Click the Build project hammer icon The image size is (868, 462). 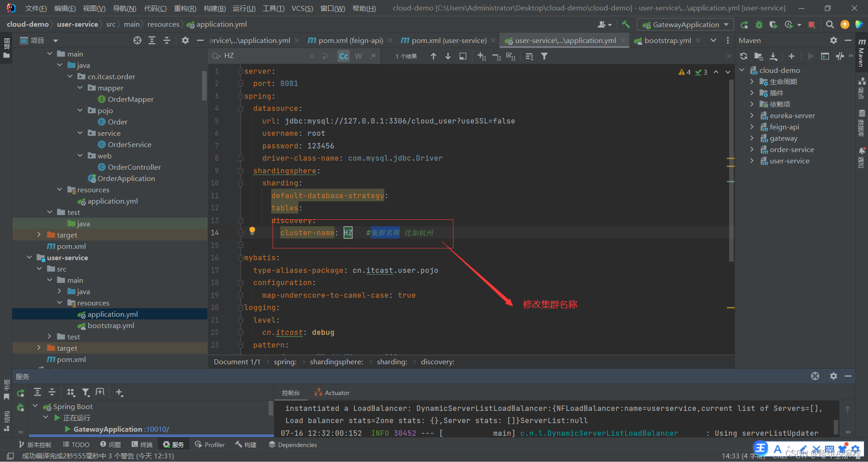(x=626, y=24)
